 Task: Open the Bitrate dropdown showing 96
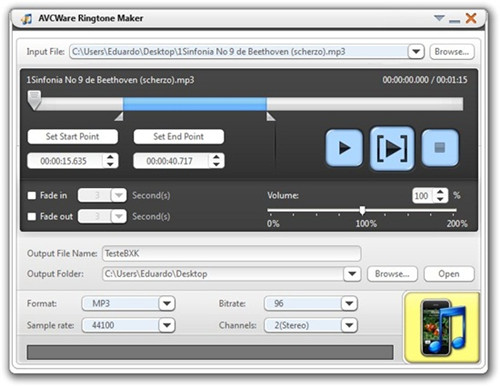[349, 303]
